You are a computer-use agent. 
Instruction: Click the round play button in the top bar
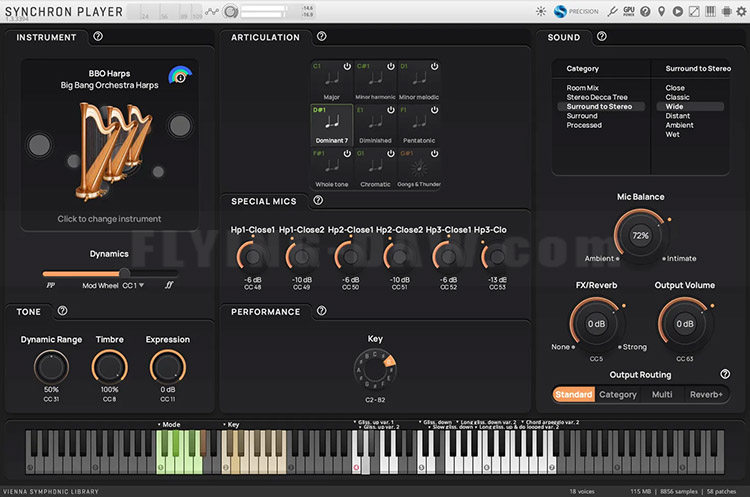tap(678, 11)
